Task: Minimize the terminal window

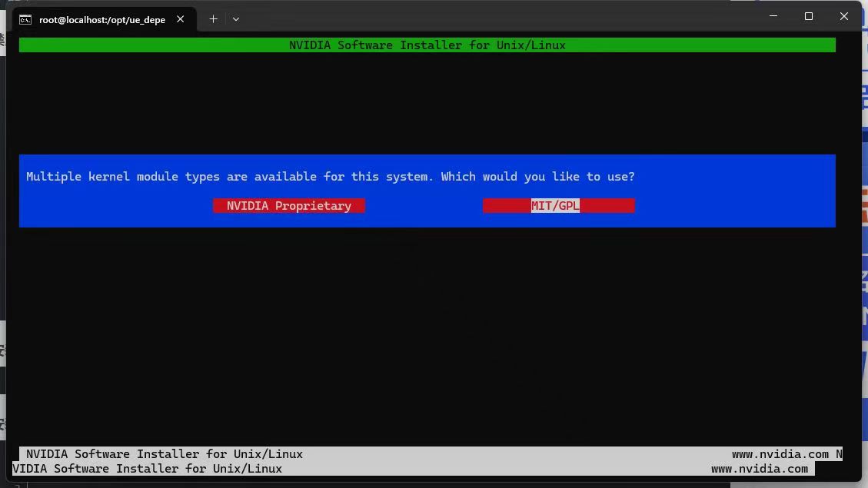Action: click(x=772, y=15)
